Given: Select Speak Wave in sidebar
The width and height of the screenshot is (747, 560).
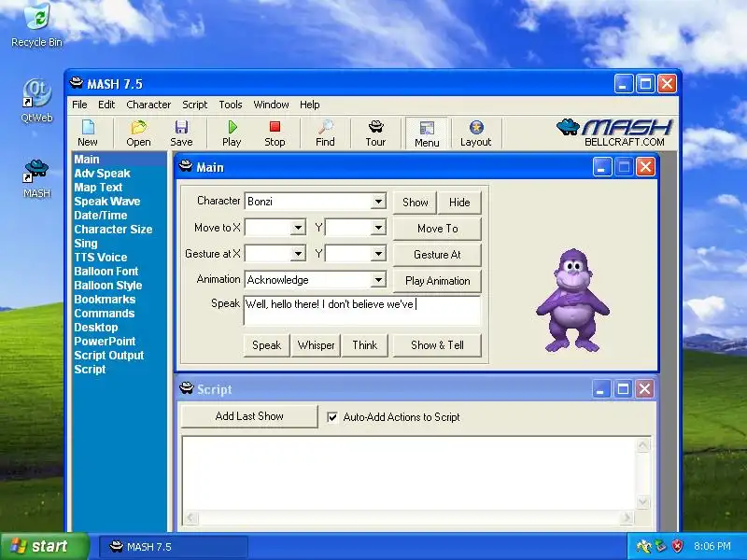Looking at the screenshot, I should click(107, 202).
